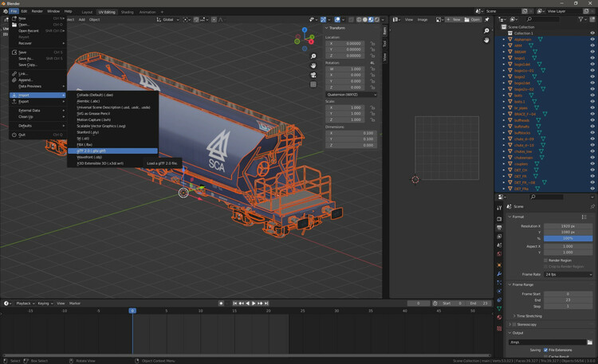Open the Object Constraints properties icon
The height and width of the screenshot is (364, 598).
(x=499, y=300)
